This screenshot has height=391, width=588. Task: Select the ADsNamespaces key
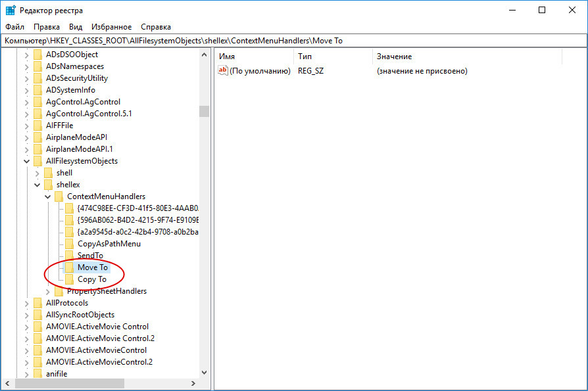tap(75, 66)
